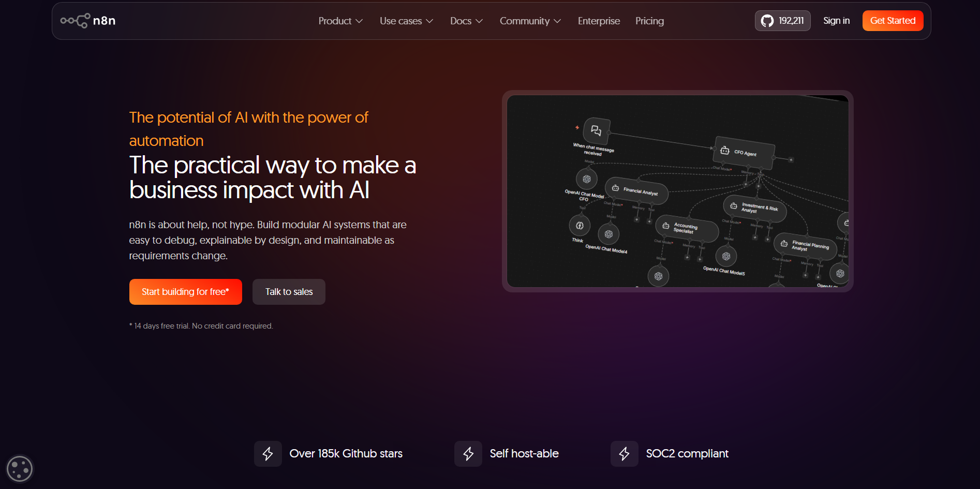Select the chat message trigger node icon
This screenshot has width=980, height=489.
(596, 130)
